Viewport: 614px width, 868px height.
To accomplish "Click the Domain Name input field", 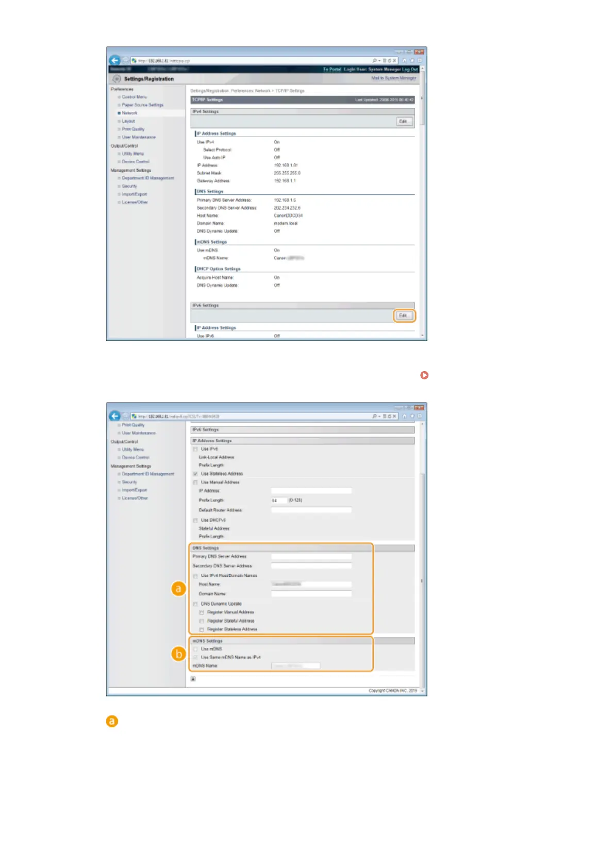I will 311,594.
